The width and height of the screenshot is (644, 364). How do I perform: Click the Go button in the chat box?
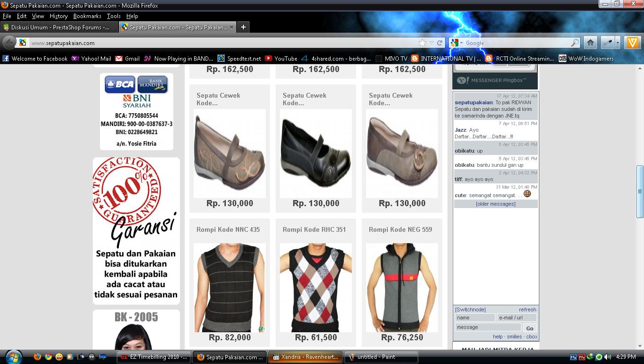tap(530, 328)
